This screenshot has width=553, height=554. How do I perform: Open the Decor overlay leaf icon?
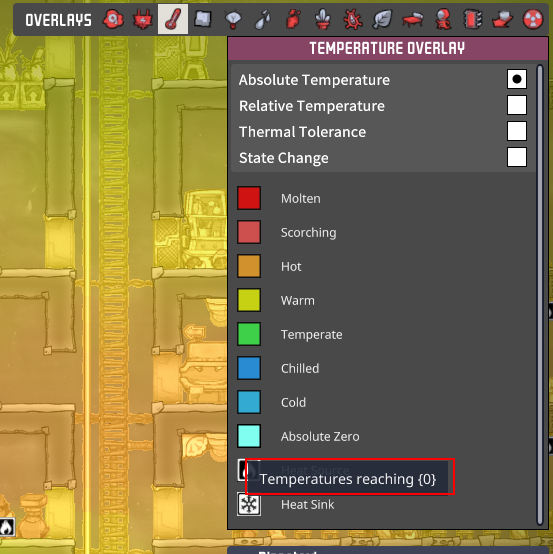click(x=382, y=19)
